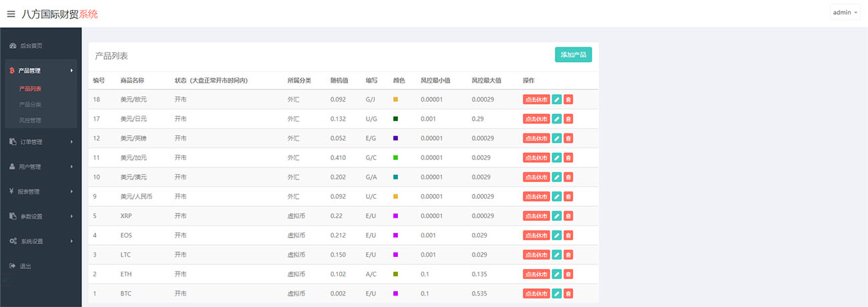Delete the LTC product
This screenshot has width=868, height=307.
pyautogui.click(x=568, y=254)
